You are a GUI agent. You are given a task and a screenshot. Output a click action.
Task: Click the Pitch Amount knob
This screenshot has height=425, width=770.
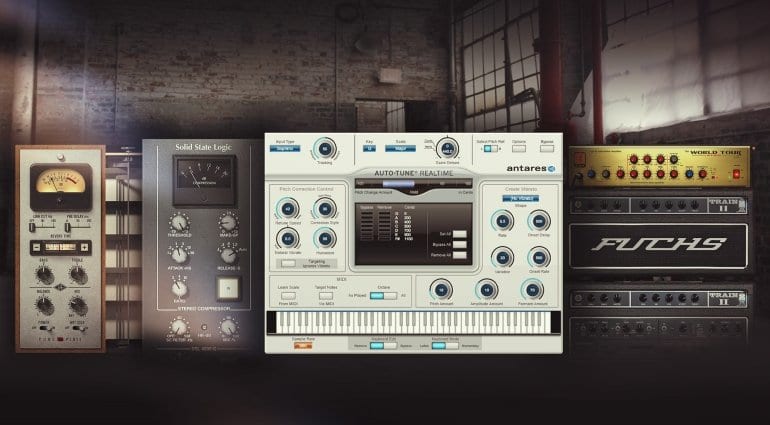440,290
